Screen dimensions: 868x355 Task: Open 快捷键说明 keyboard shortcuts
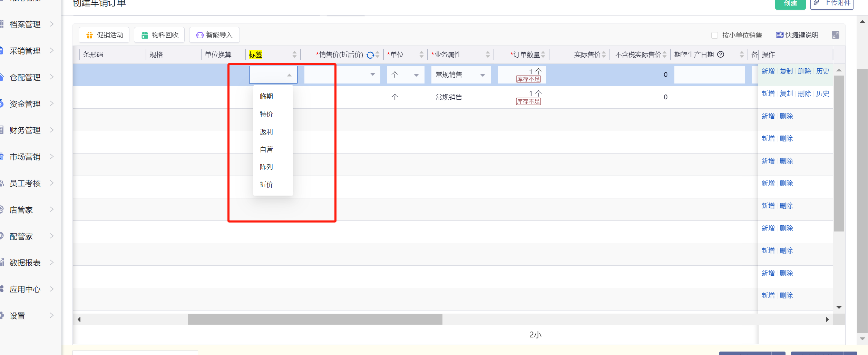coord(797,35)
